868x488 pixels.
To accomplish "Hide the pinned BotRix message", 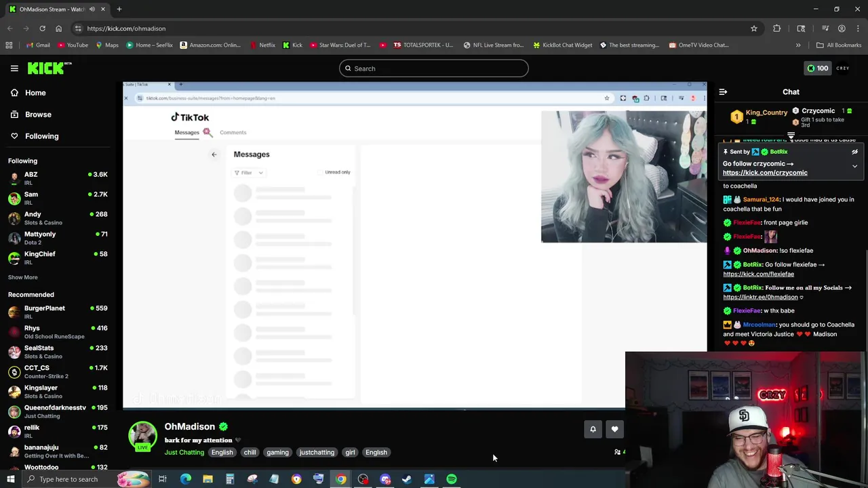I will tap(854, 152).
